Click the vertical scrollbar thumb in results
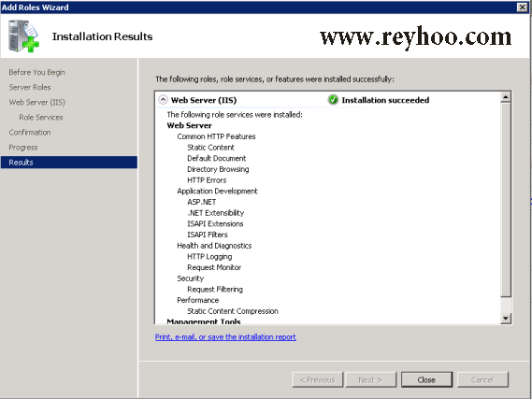532x399 pixels. (506, 200)
